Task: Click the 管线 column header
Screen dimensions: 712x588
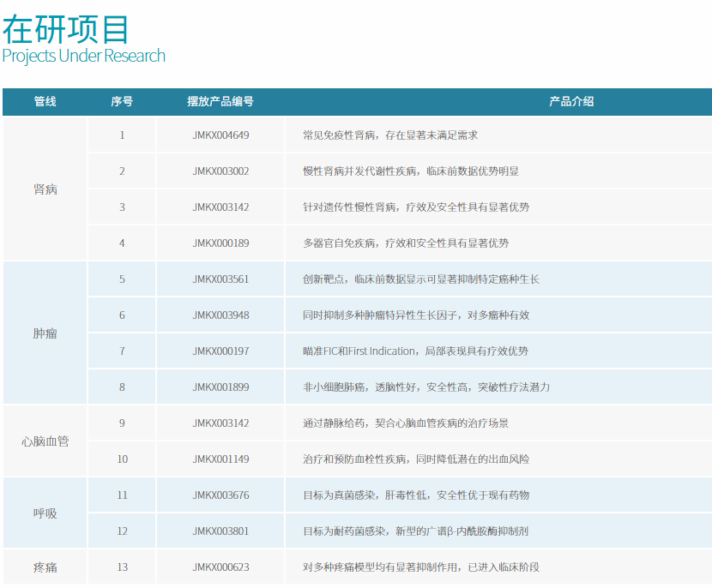Action: click(45, 101)
